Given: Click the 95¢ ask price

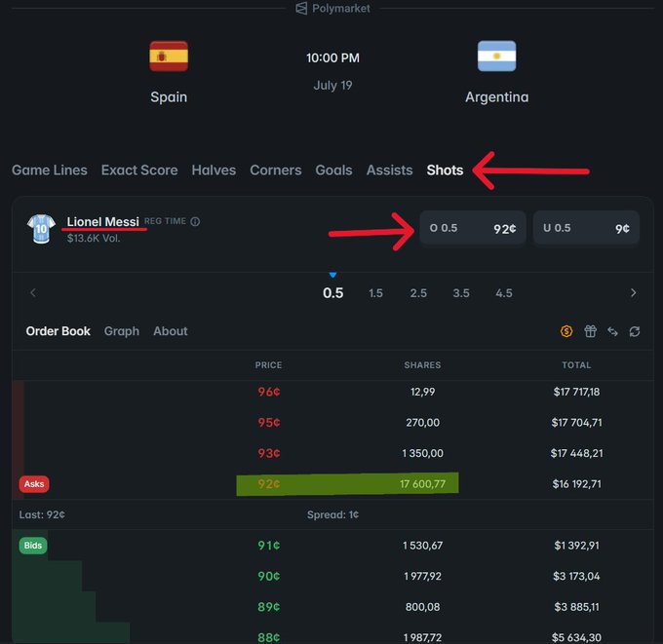Looking at the screenshot, I should click(x=269, y=423).
